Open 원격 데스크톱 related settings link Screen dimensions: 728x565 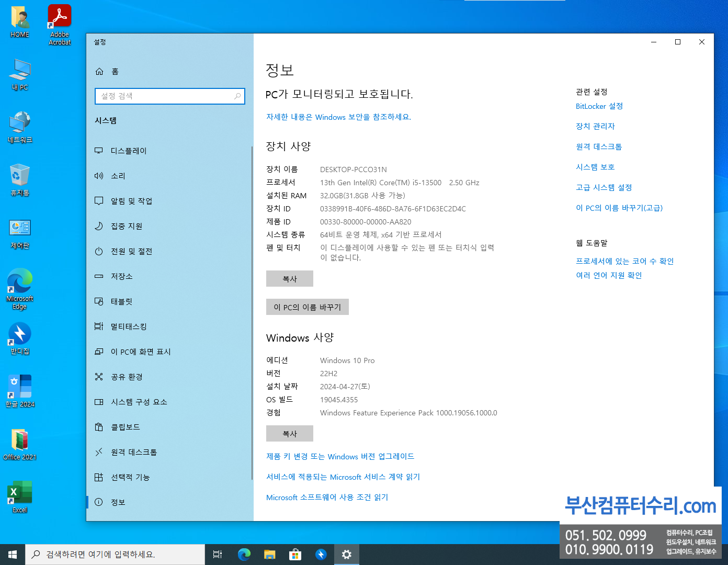(x=599, y=147)
